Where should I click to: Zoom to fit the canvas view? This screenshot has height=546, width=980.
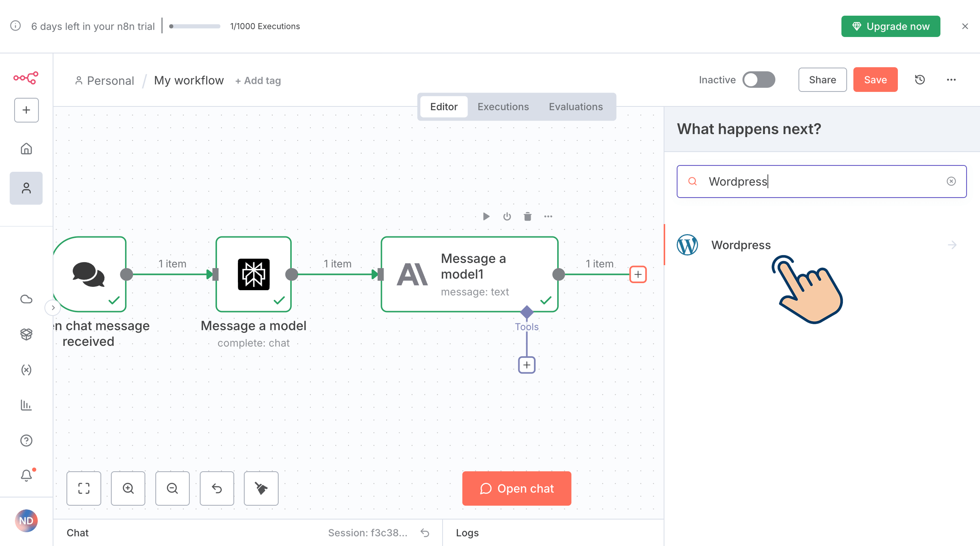[x=84, y=488]
